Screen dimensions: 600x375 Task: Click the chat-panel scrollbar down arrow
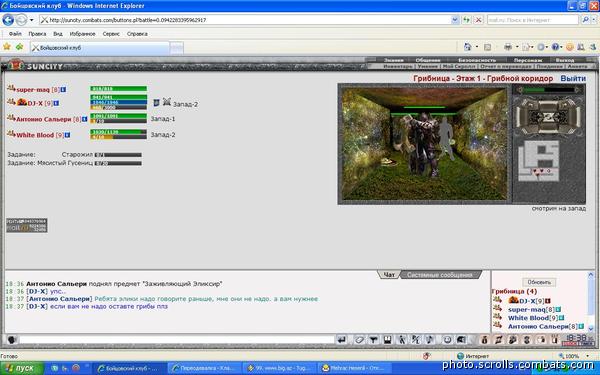pos(590,329)
